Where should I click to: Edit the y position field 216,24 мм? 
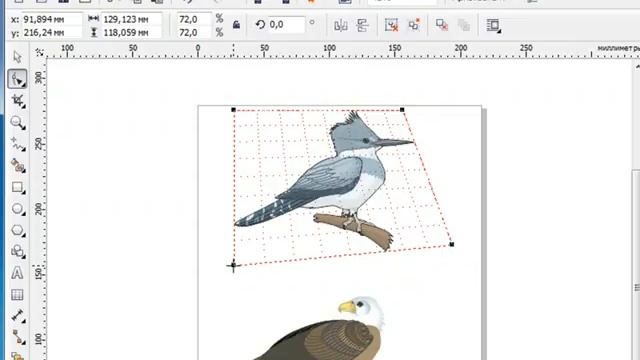(52, 32)
